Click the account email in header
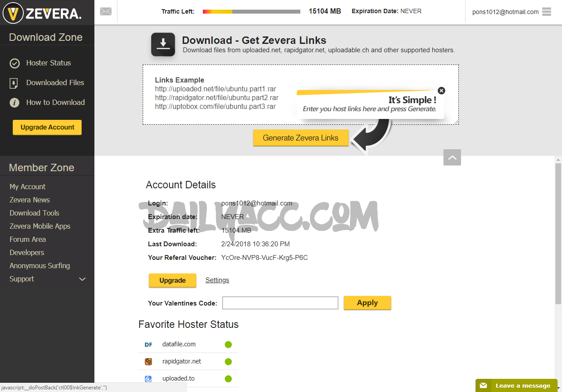Screen dimensions: 562x392 [x=505, y=12]
